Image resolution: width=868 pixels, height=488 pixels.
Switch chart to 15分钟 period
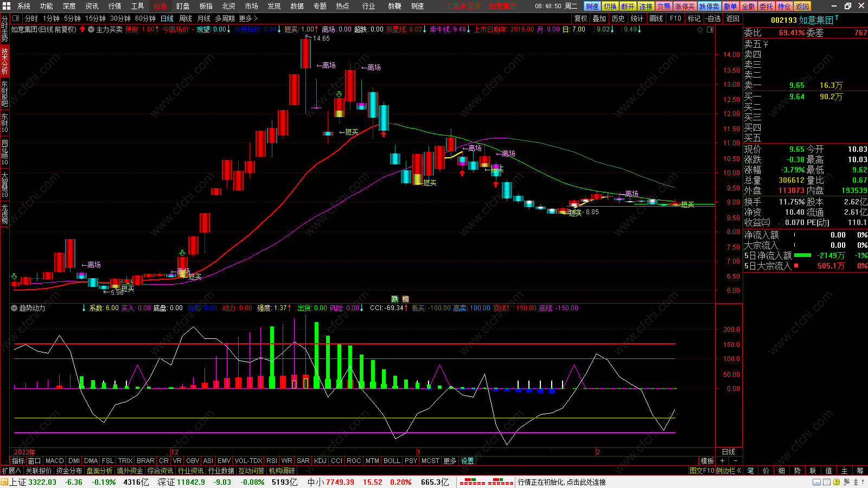click(x=95, y=18)
